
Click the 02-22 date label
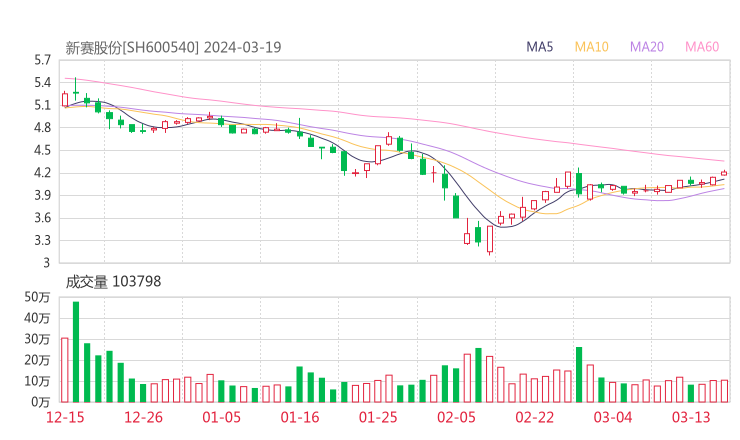pyautogui.click(x=534, y=417)
